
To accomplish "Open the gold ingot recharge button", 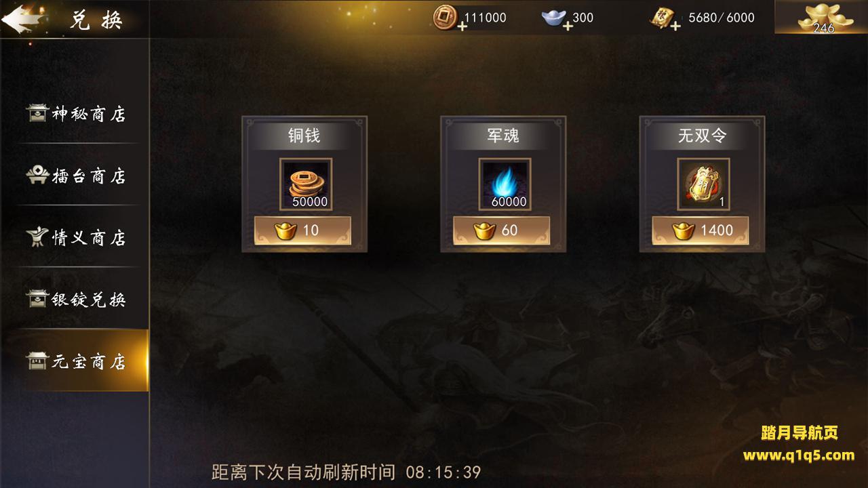I will pos(821,17).
